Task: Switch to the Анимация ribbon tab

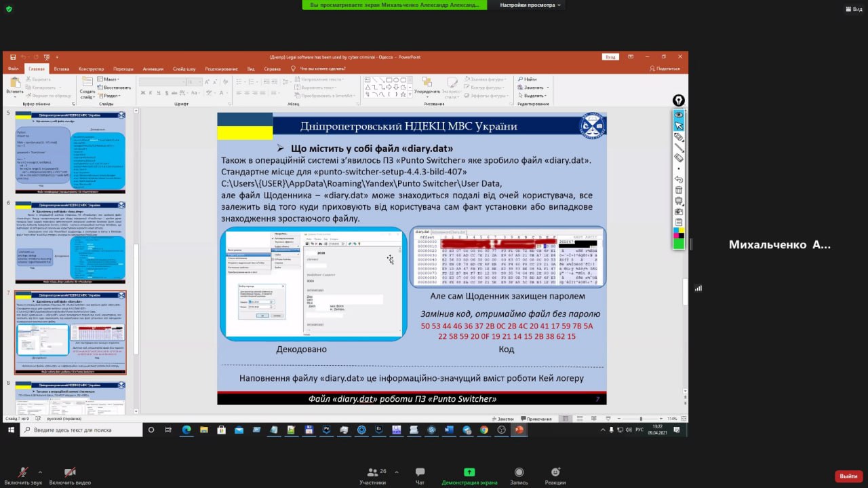Action: [153, 69]
